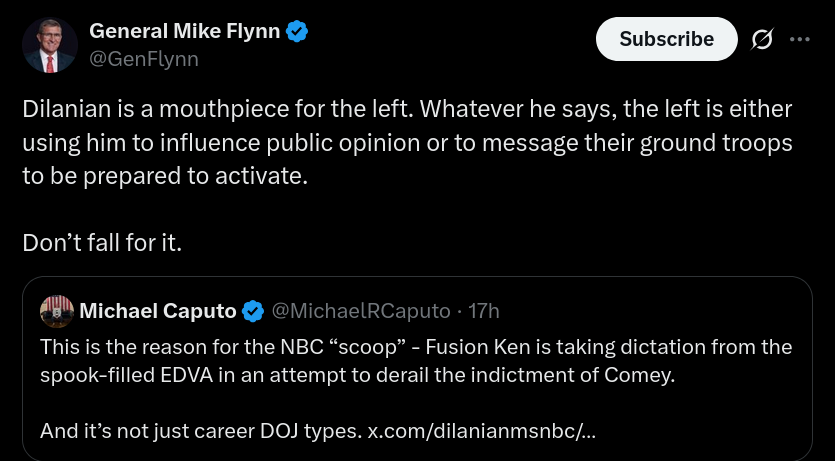Subscribe to General Mike Flynn

(x=666, y=39)
